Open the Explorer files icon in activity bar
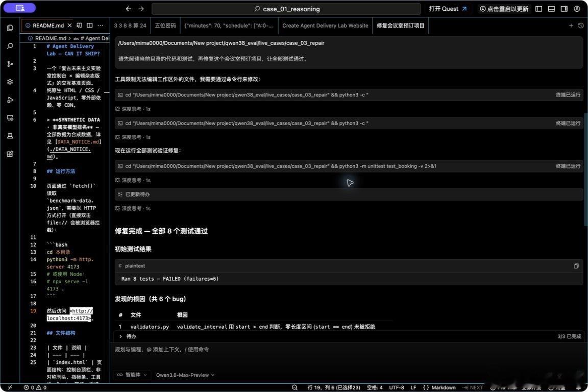 pyautogui.click(x=10, y=28)
